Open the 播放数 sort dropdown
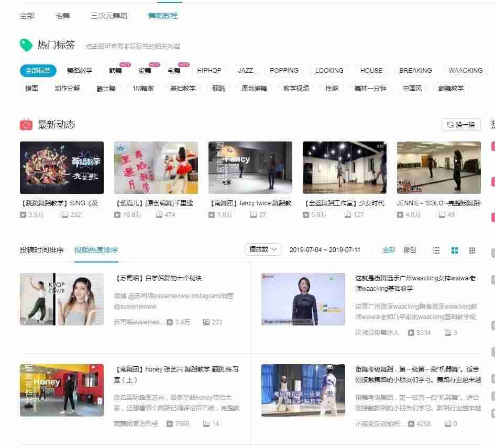 tap(263, 249)
